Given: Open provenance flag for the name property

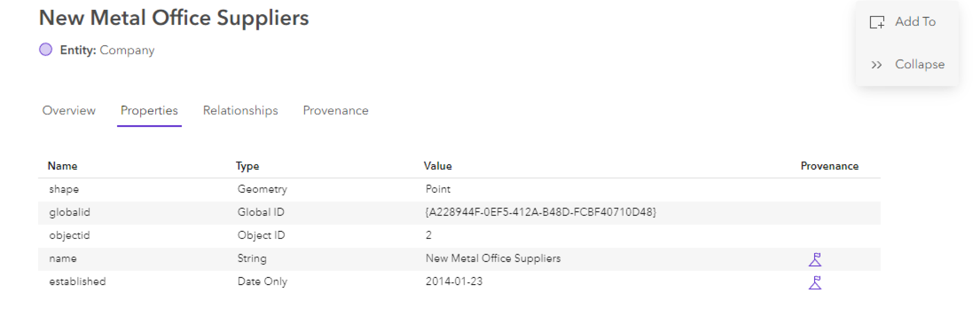Looking at the screenshot, I should pos(815,259).
